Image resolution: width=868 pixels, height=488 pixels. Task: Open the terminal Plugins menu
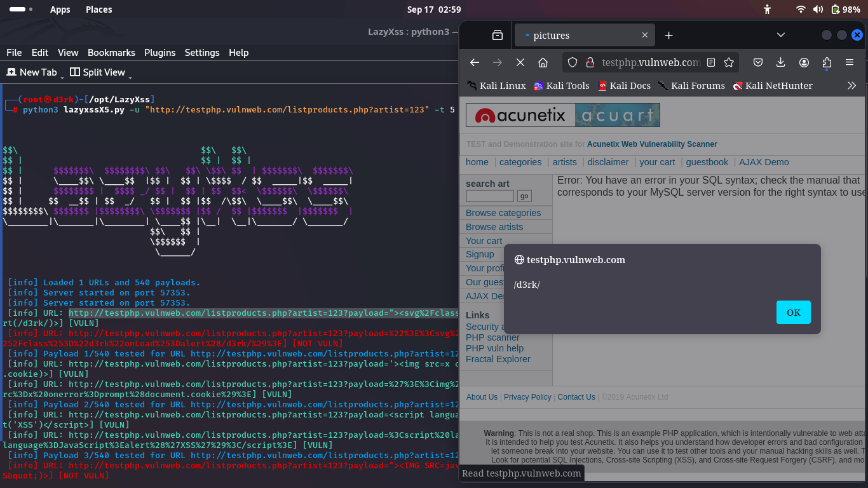pyautogui.click(x=160, y=53)
